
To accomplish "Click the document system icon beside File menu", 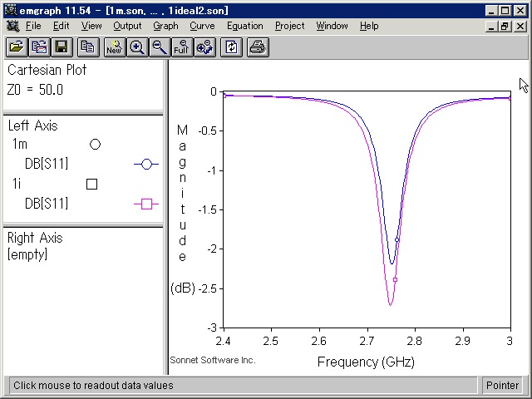I will tap(13, 26).
